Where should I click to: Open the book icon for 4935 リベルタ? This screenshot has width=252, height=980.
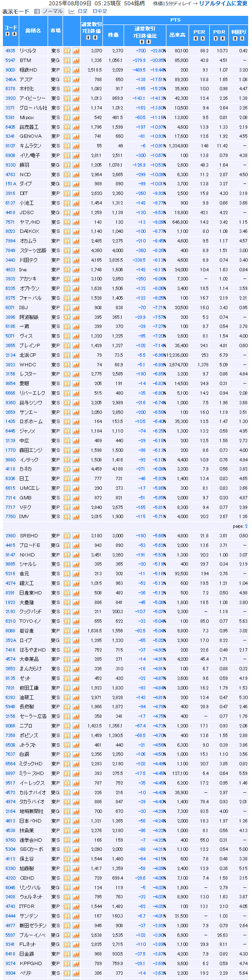67,51
